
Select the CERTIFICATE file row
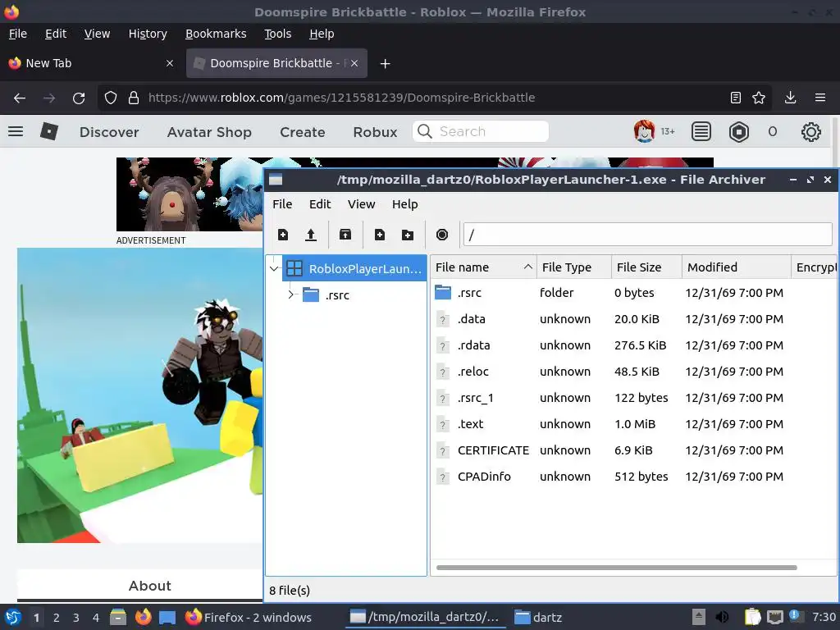[633, 450]
